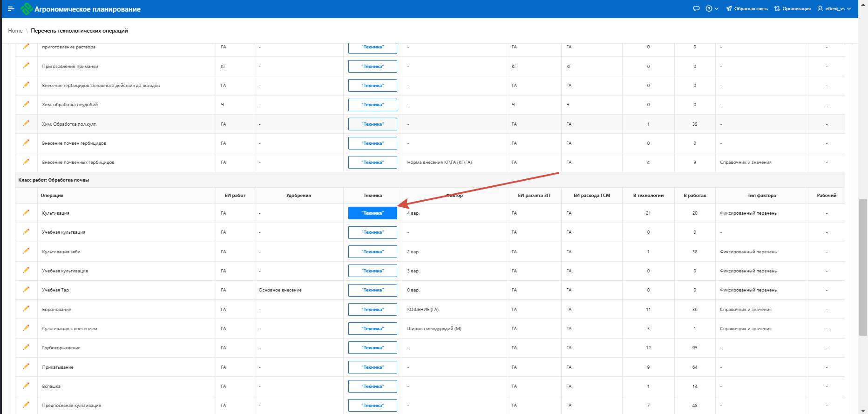
Task: Click edit pencil next to Вспашка
Action: (26, 386)
